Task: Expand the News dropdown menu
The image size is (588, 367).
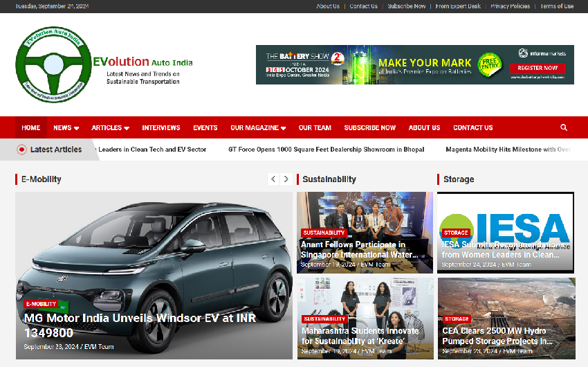Action: (x=66, y=127)
